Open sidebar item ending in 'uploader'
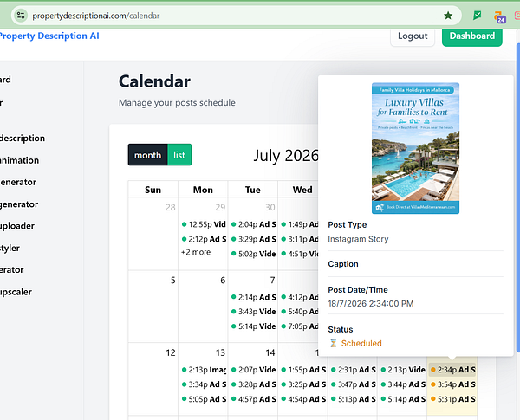Screen dimensions: 520x420 point(17,226)
